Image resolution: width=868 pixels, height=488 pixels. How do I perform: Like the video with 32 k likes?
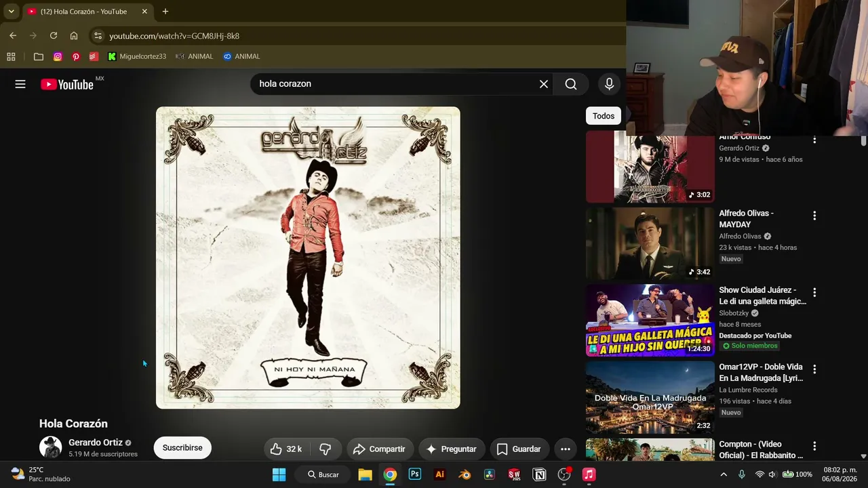click(x=286, y=449)
